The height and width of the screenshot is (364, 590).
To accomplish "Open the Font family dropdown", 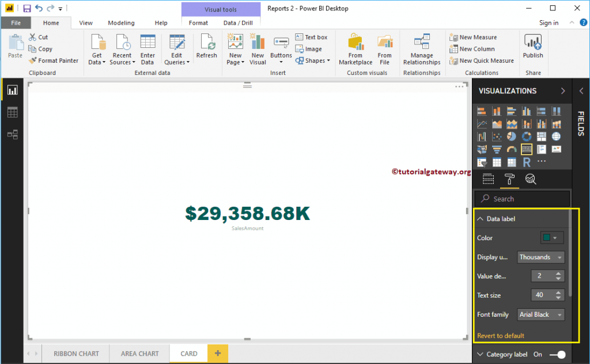I will coord(540,314).
